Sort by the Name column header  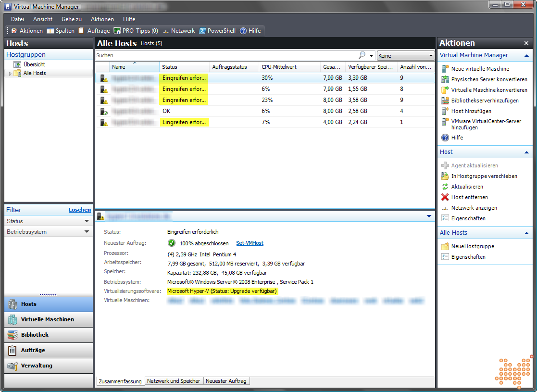tap(135, 67)
